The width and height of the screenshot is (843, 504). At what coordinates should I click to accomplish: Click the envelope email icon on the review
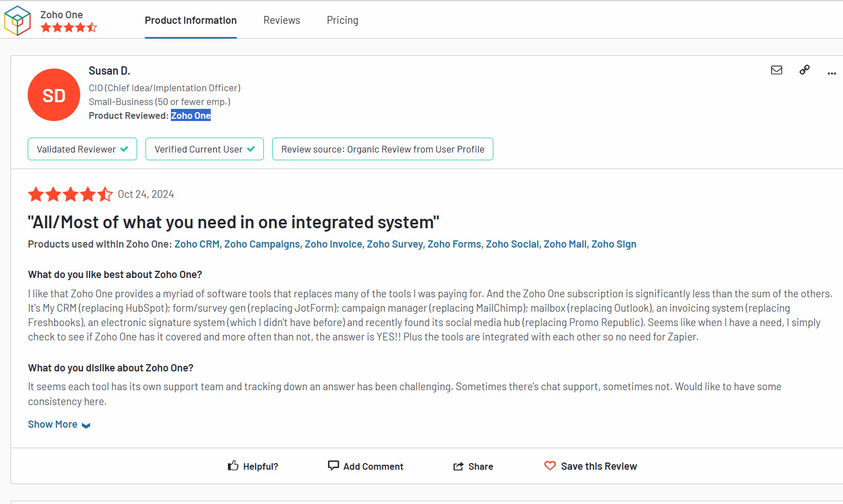pos(777,70)
